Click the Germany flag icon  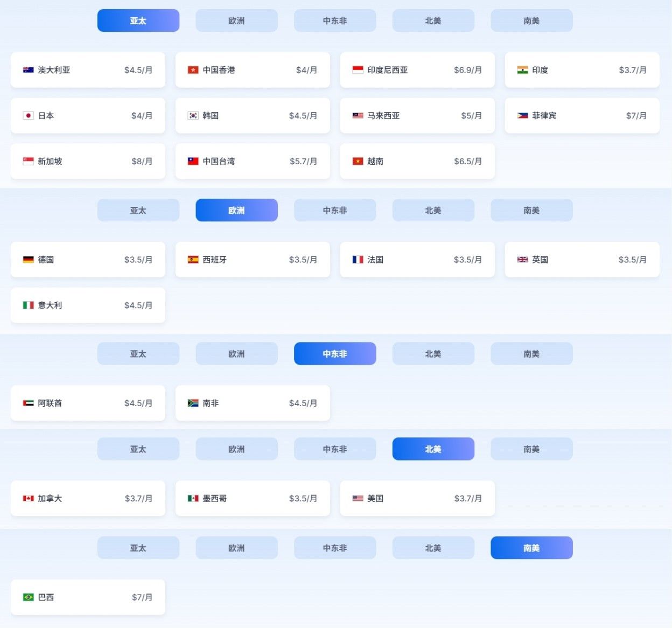(x=28, y=259)
